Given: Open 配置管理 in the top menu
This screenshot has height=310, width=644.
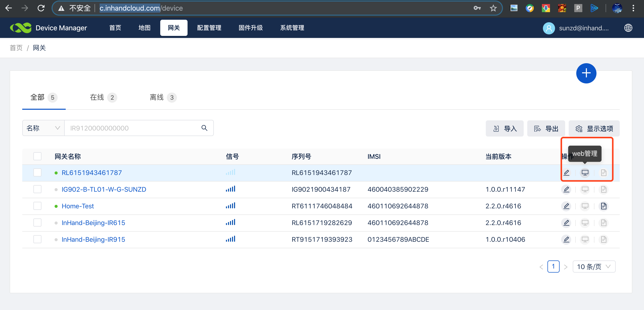Looking at the screenshot, I should 209,28.
